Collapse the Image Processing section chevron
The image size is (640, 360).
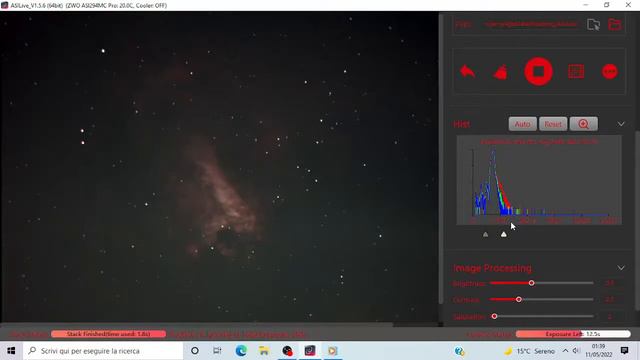pos(621,268)
